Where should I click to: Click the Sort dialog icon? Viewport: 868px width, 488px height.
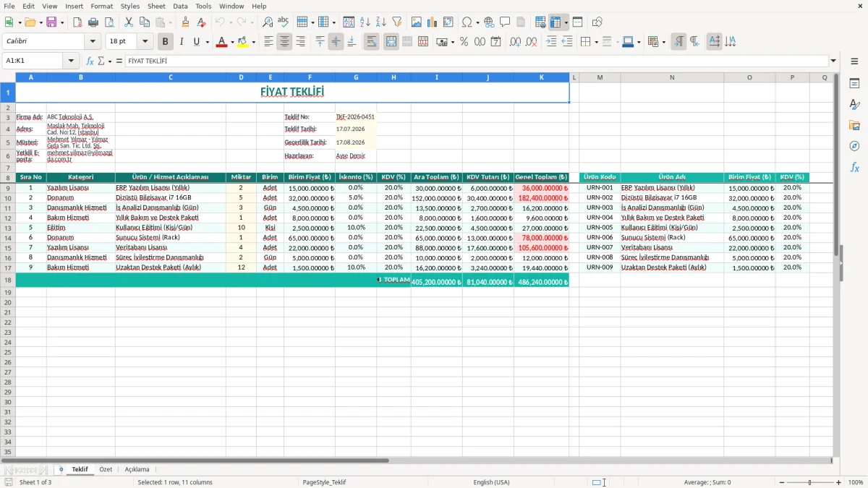[x=349, y=22]
